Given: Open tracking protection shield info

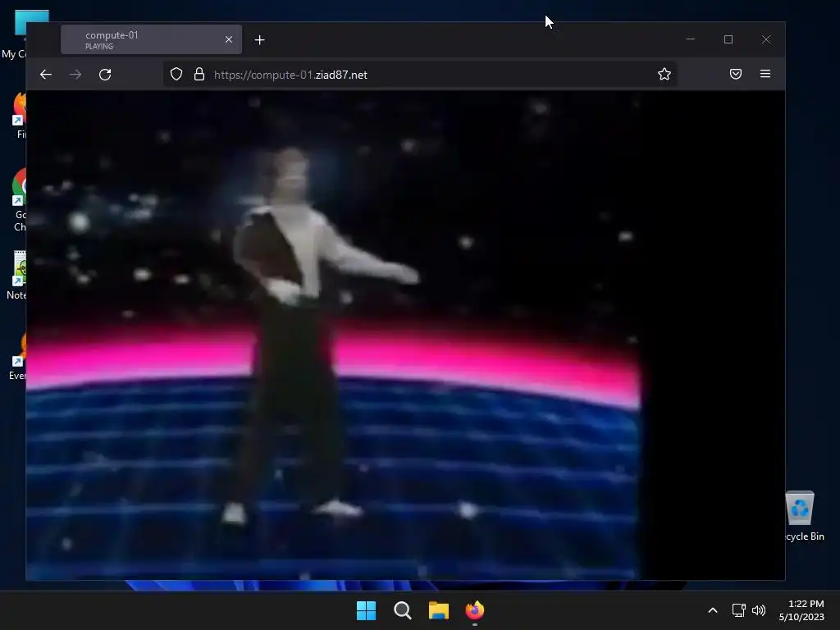Looking at the screenshot, I should coord(176,75).
